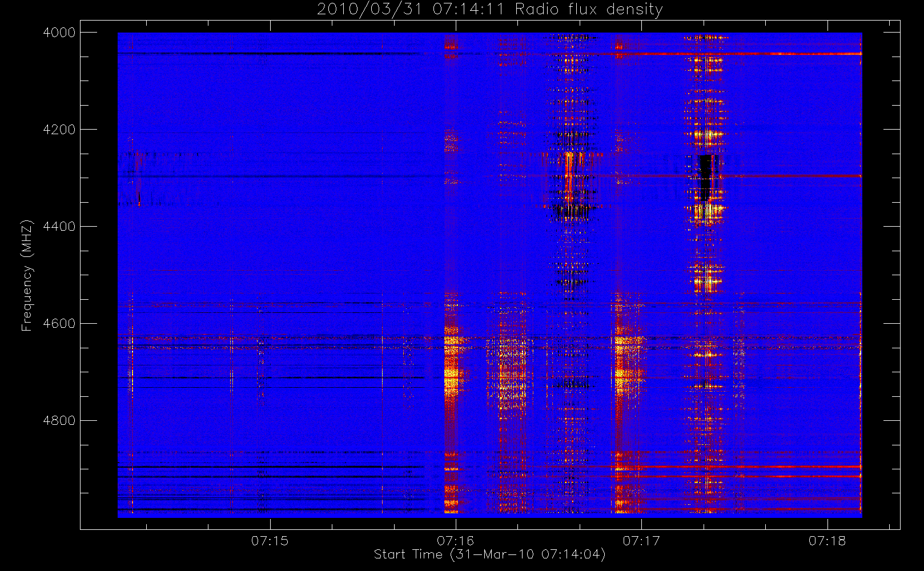Click the 'Frequency (MHZ)' axis label
The height and width of the screenshot is (571, 924).
[x=26, y=275]
